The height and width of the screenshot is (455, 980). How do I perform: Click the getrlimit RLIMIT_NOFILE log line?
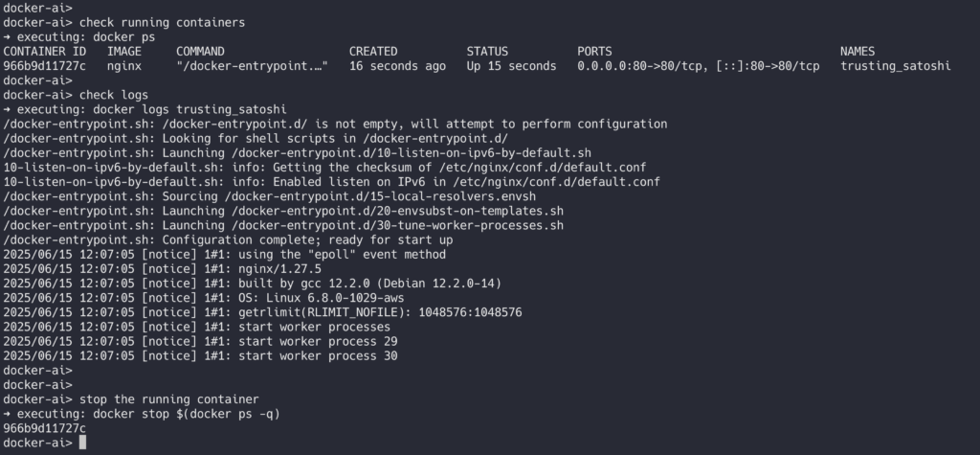[262, 313]
